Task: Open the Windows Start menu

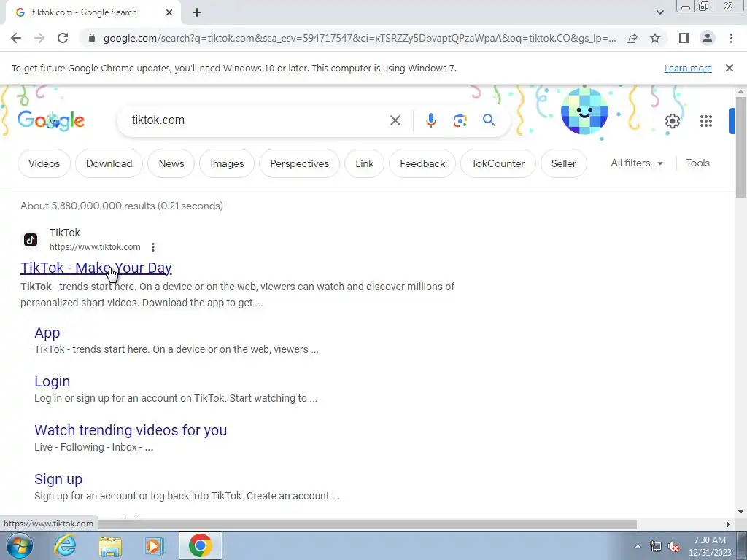Action: point(20,545)
